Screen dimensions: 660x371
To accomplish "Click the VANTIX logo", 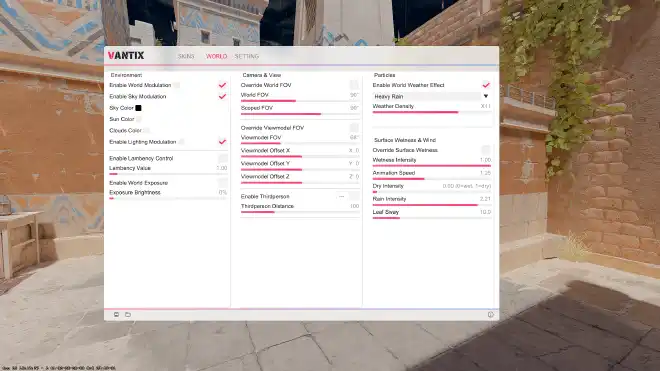I will click(126, 56).
